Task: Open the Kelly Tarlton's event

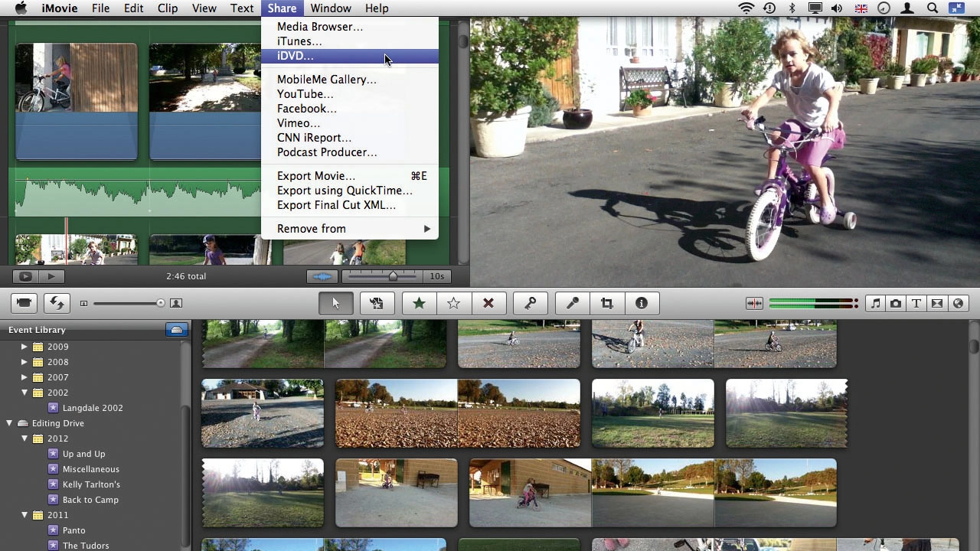Action: point(91,484)
